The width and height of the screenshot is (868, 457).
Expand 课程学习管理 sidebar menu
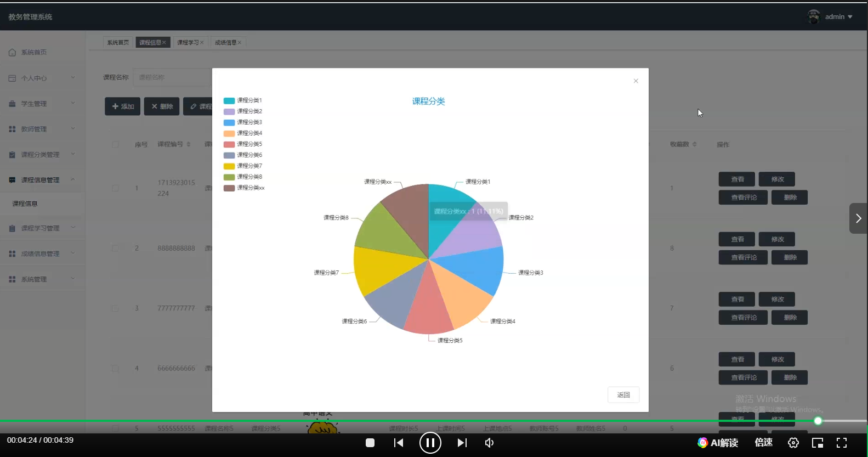point(42,228)
